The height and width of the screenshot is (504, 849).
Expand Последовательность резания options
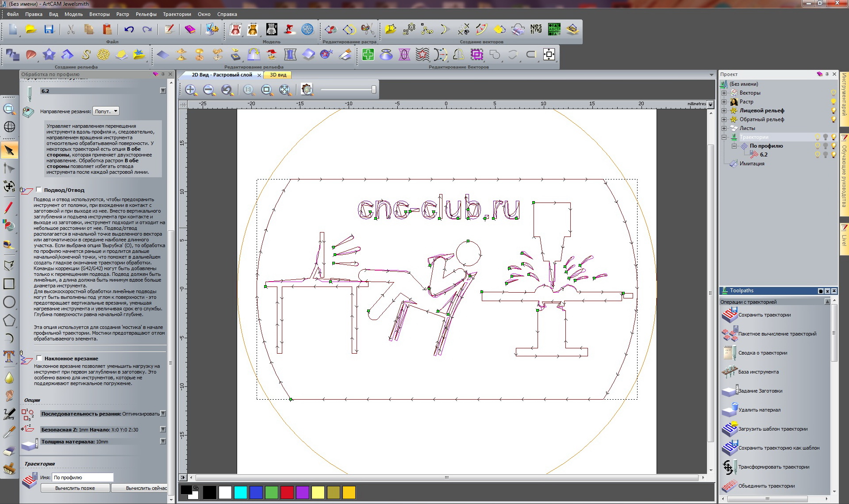[x=163, y=414]
